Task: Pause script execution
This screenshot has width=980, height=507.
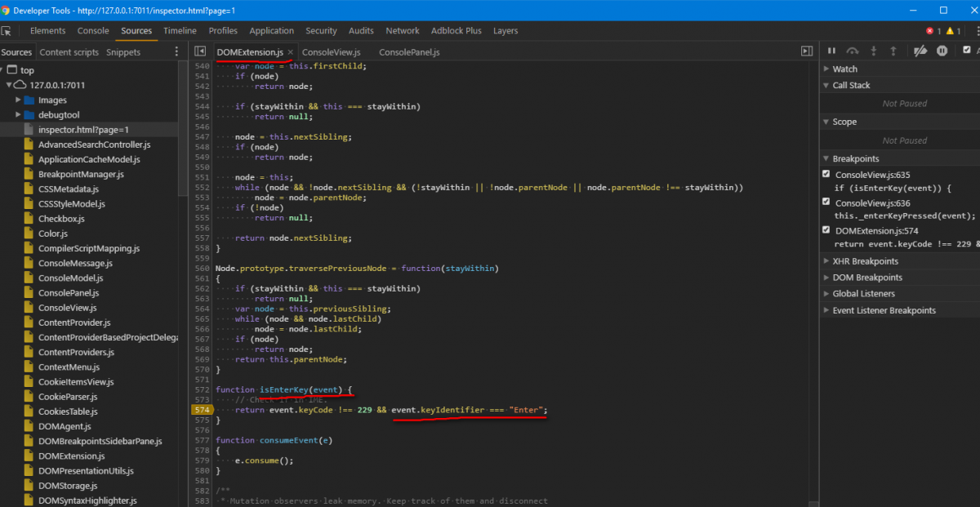Action: point(832,51)
